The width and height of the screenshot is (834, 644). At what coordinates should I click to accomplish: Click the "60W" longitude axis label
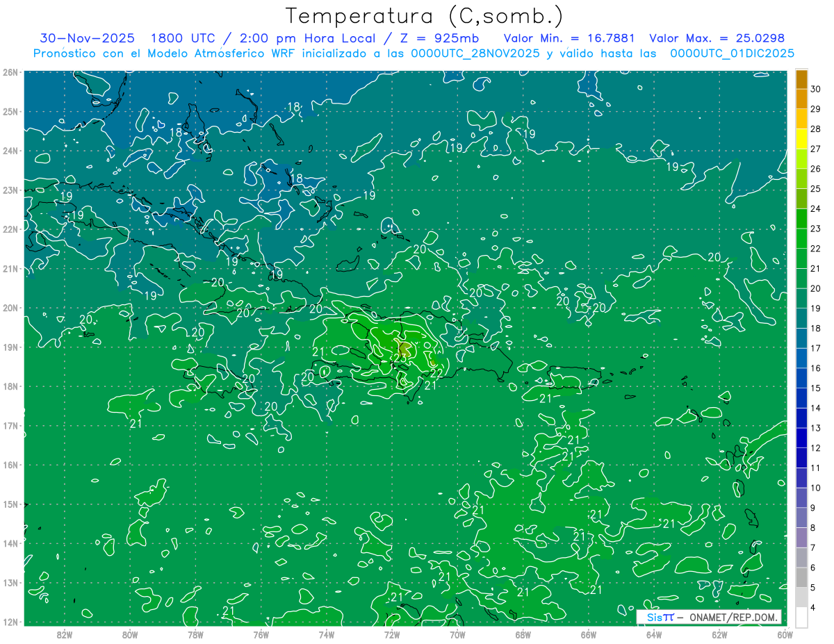[784, 634]
